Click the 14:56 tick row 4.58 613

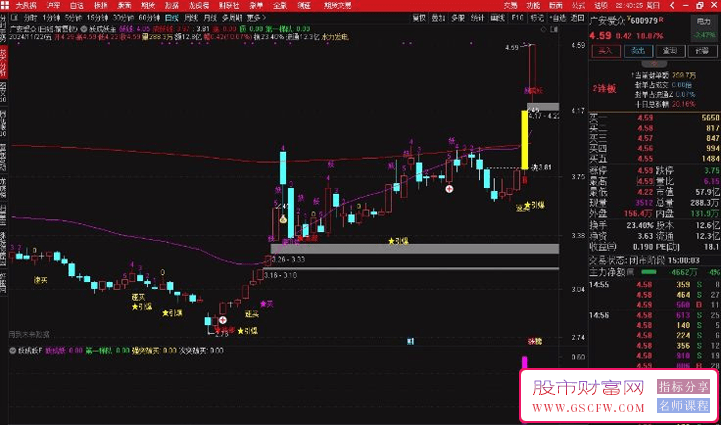654,316
